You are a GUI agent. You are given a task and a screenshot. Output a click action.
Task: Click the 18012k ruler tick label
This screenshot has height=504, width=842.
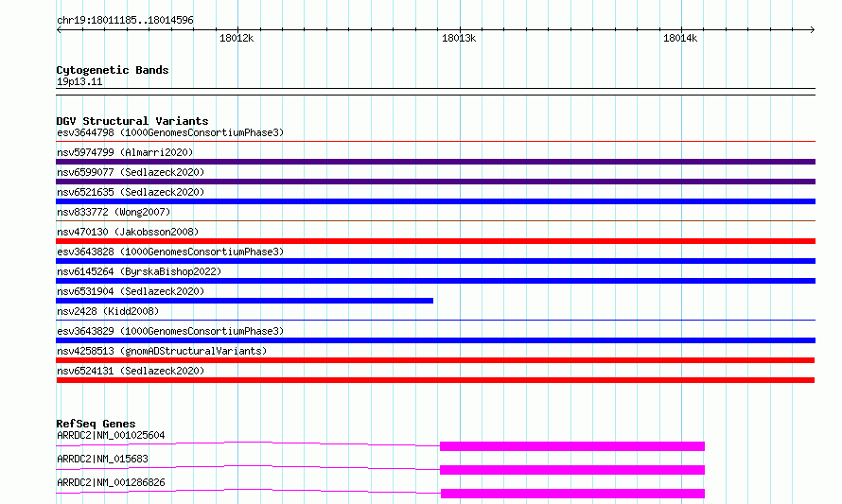click(237, 38)
